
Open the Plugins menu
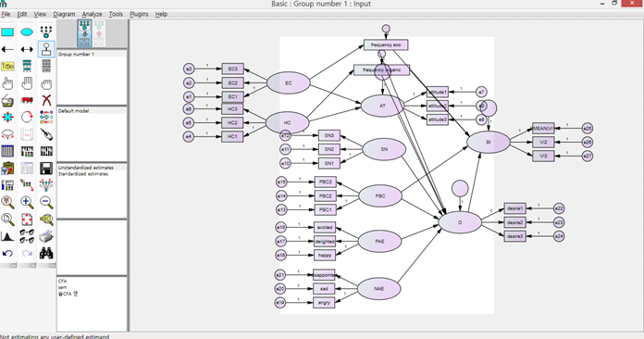pyautogui.click(x=139, y=14)
